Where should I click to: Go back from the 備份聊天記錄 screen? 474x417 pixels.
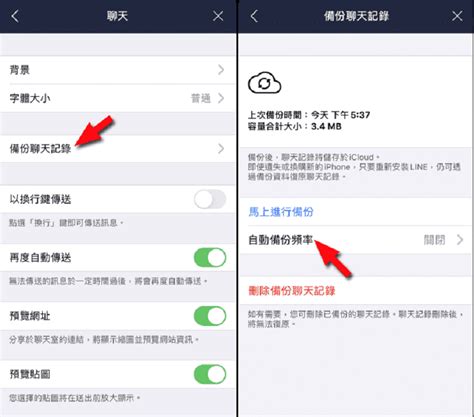(x=254, y=16)
